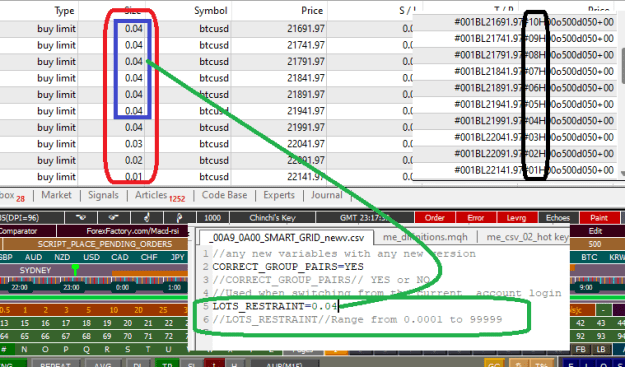
Task: Select the CAD currency button
Action: pyautogui.click(x=120, y=257)
